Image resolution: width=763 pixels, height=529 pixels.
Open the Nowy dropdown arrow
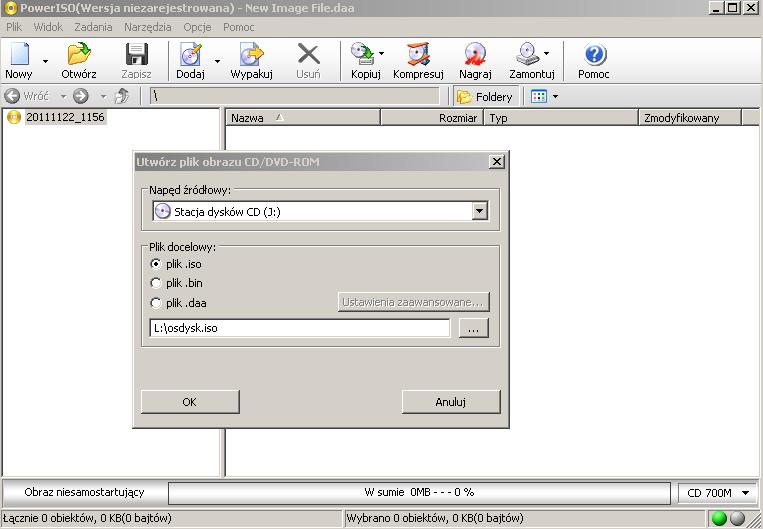pos(45,61)
